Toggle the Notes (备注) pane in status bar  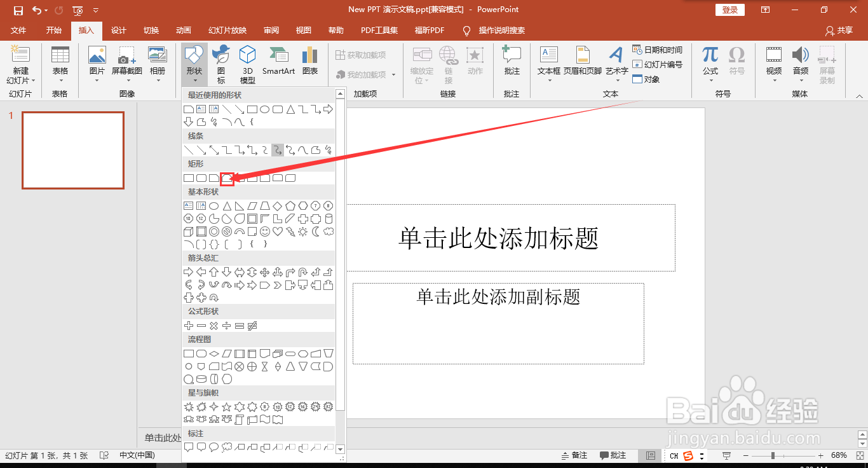point(574,455)
